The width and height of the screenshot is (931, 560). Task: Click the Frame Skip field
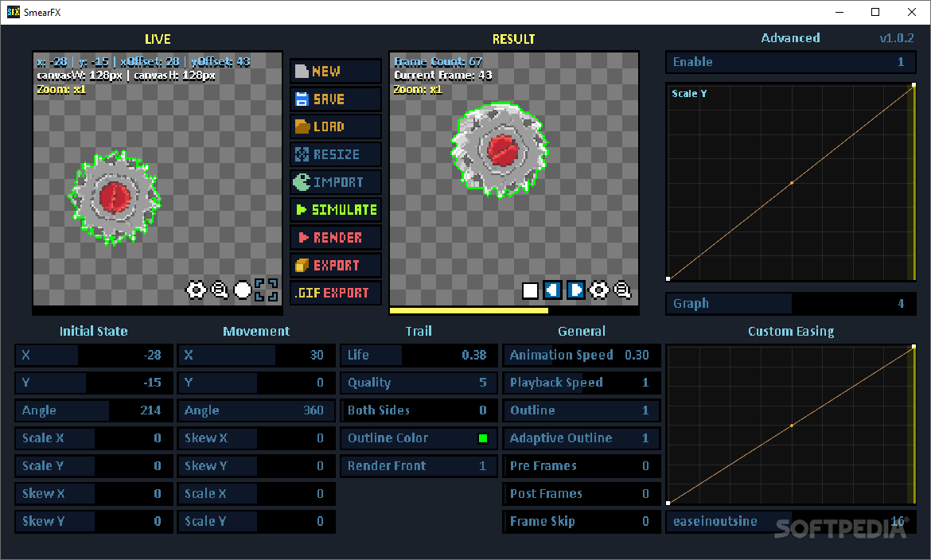(x=582, y=521)
